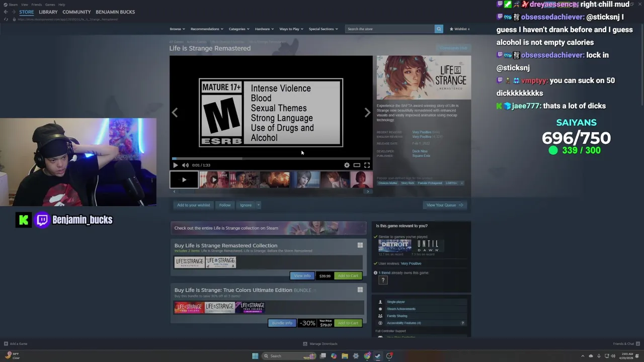Switch to the COMMUNITY tab
The height and width of the screenshot is (362, 644).
(x=76, y=12)
